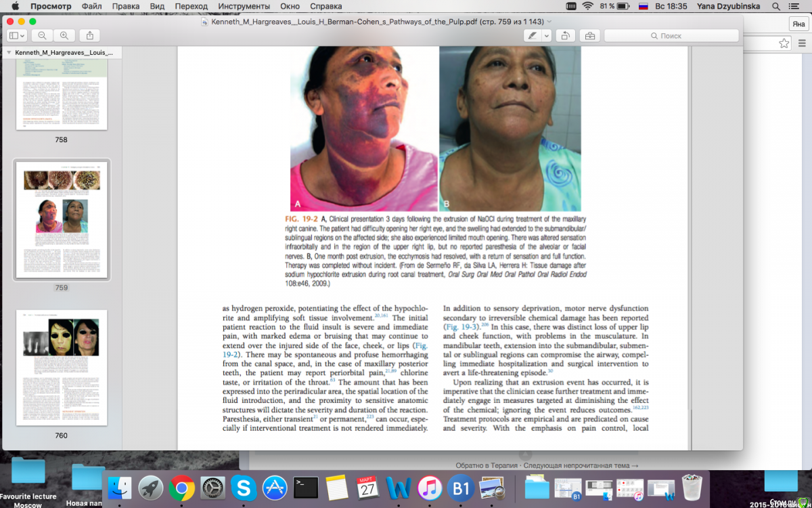812x508 pixels.
Task: Open the sidebar view options dropdown
Action: point(17,35)
